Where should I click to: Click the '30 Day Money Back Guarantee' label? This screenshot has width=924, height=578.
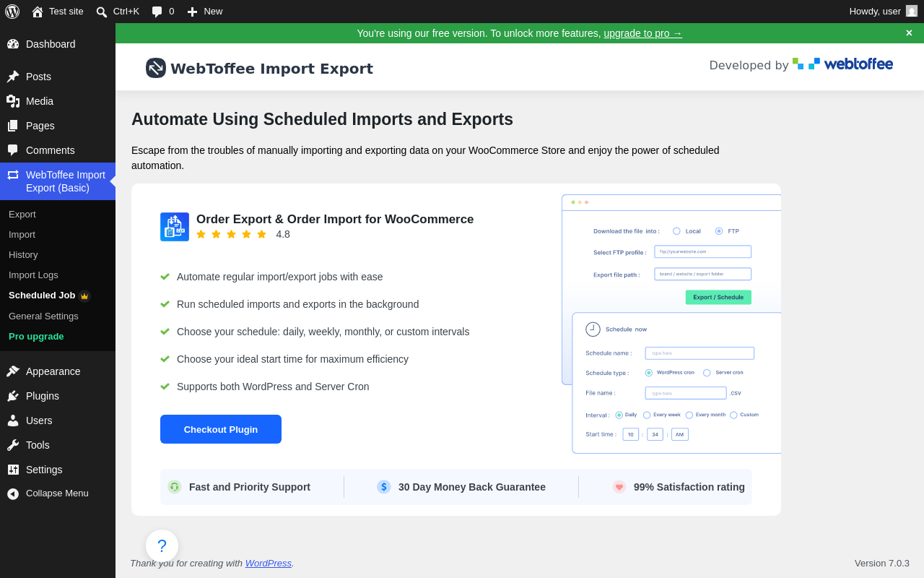tap(472, 487)
